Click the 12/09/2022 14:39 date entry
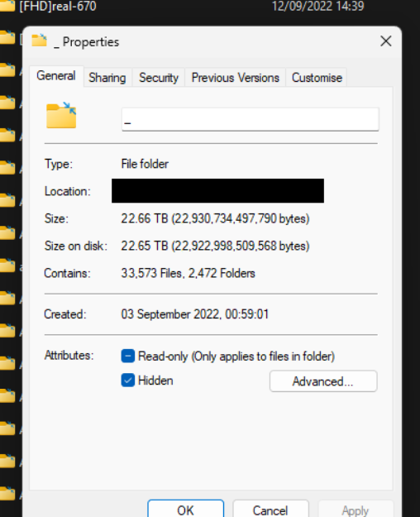 click(317, 6)
